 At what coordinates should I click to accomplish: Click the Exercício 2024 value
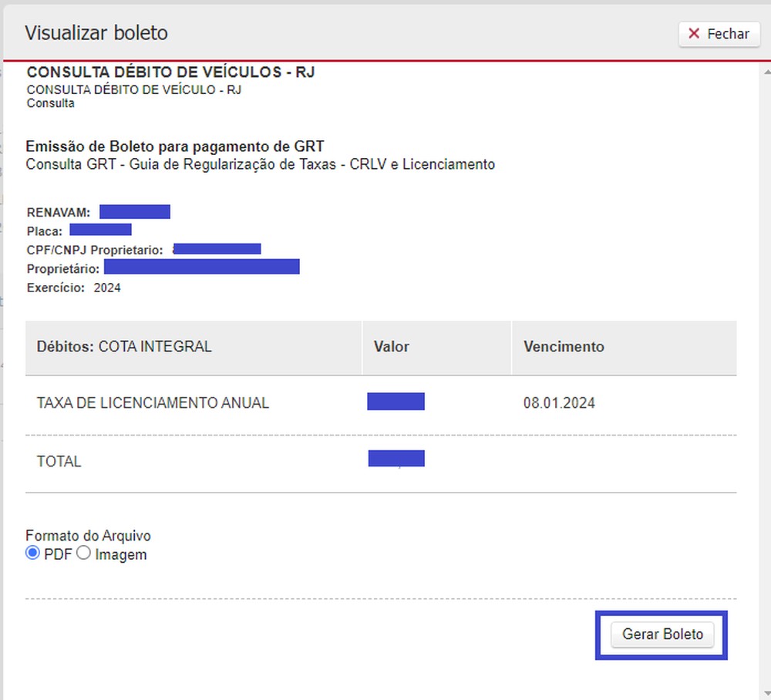(x=107, y=288)
